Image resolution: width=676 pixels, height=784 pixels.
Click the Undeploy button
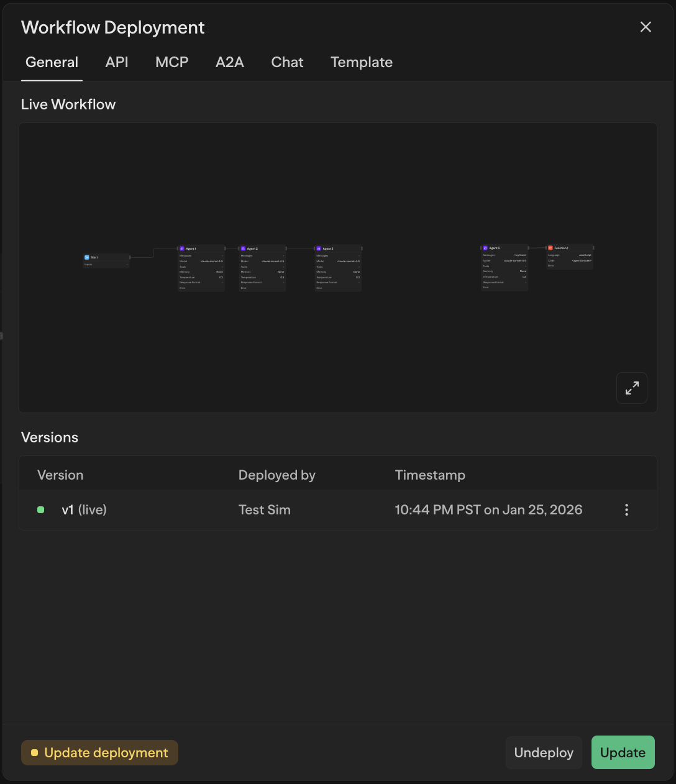tap(544, 752)
